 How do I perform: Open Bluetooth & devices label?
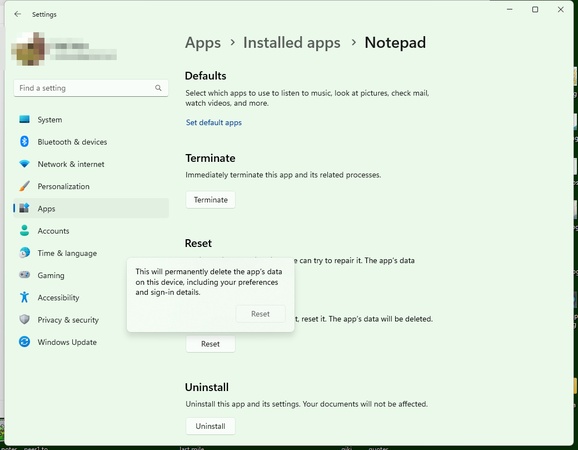coord(72,142)
